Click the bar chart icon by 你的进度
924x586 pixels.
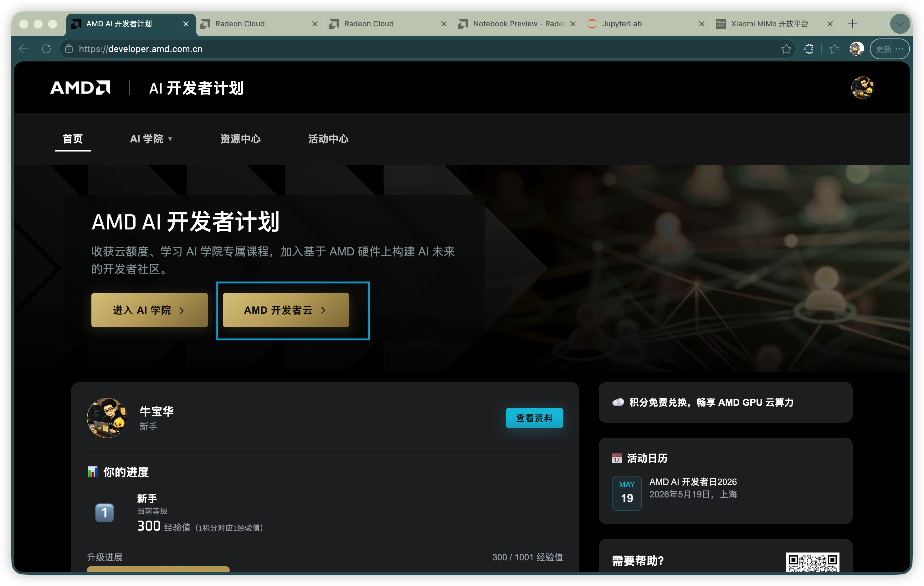[x=92, y=472]
